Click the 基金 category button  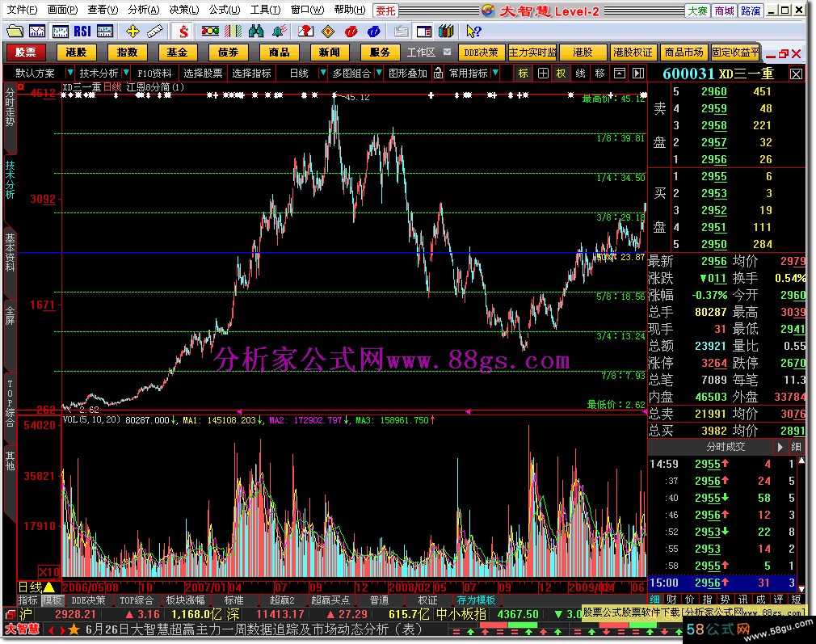(177, 52)
